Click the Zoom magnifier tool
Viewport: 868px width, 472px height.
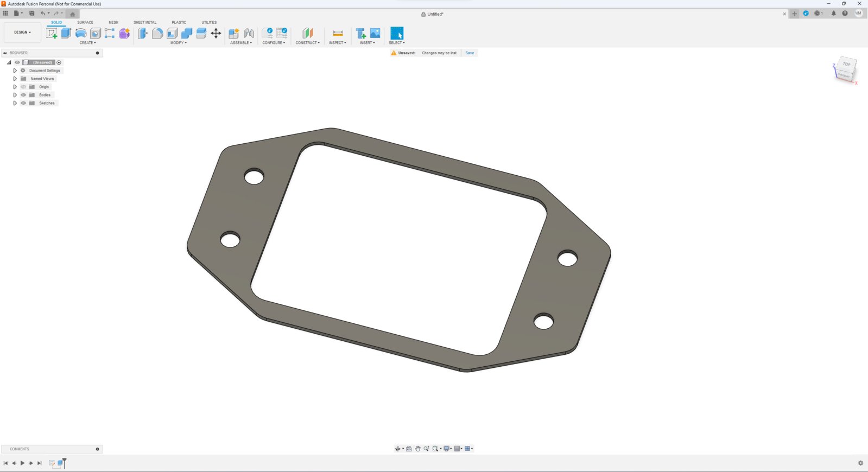pyautogui.click(x=426, y=449)
